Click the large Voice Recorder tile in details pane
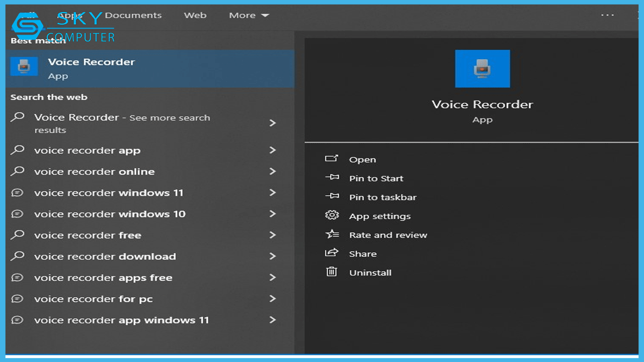 [482, 69]
